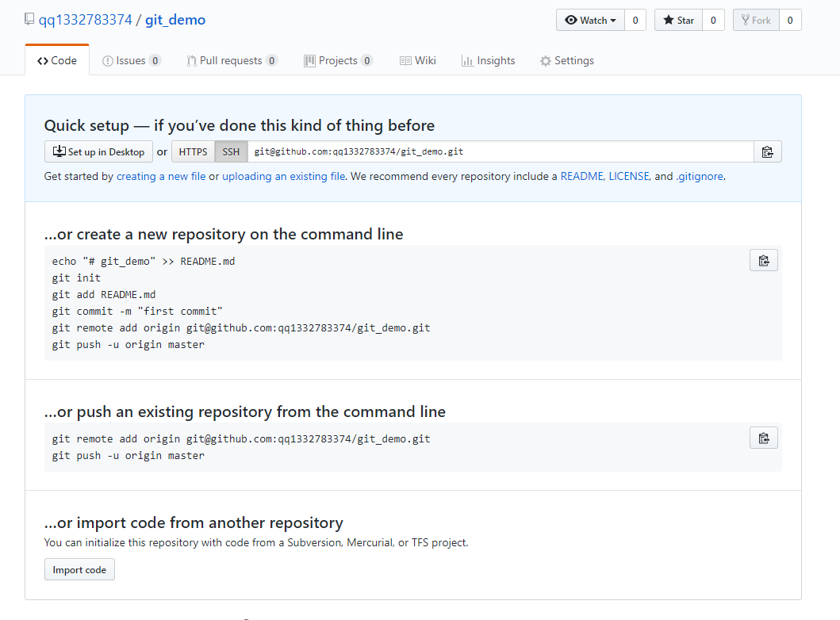The image size is (840, 620).
Task: Open the Wiki tab
Action: tap(418, 61)
